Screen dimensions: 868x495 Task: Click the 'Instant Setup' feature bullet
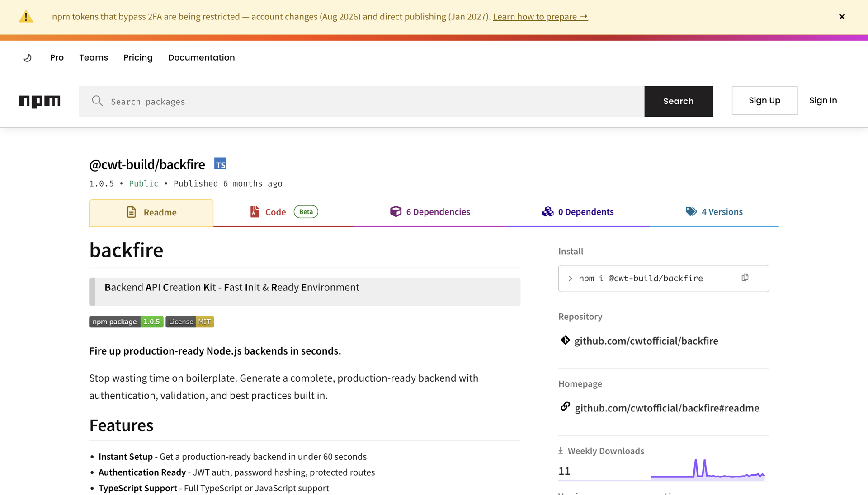point(232,457)
